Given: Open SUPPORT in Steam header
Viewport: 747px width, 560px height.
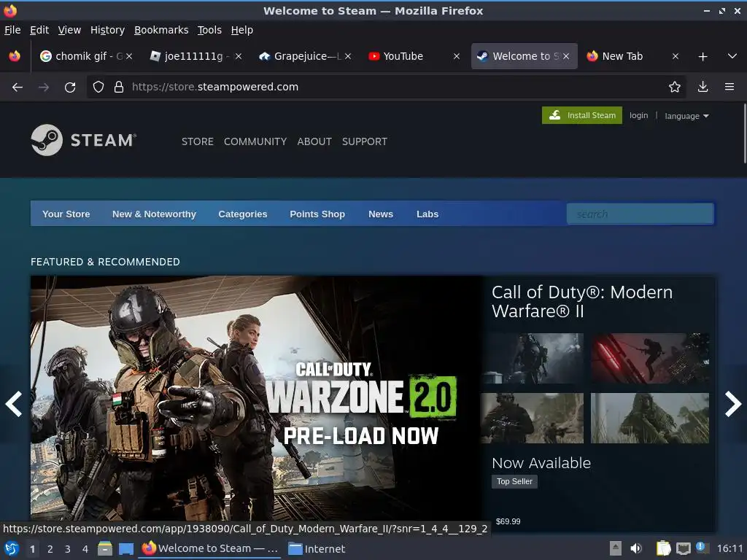Looking at the screenshot, I should pos(365,141).
